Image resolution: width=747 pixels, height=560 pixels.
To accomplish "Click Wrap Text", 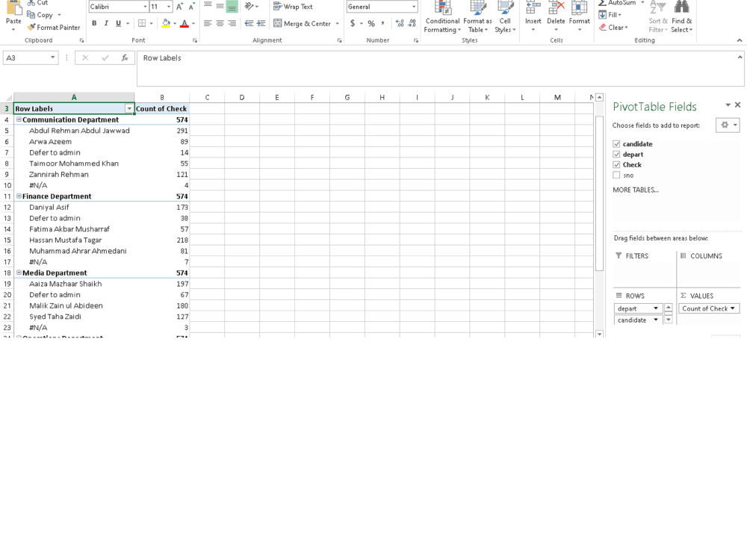I will [293, 7].
